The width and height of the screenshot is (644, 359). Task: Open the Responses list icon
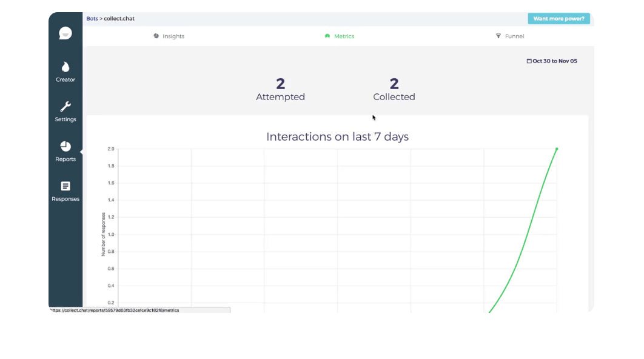coord(65,186)
